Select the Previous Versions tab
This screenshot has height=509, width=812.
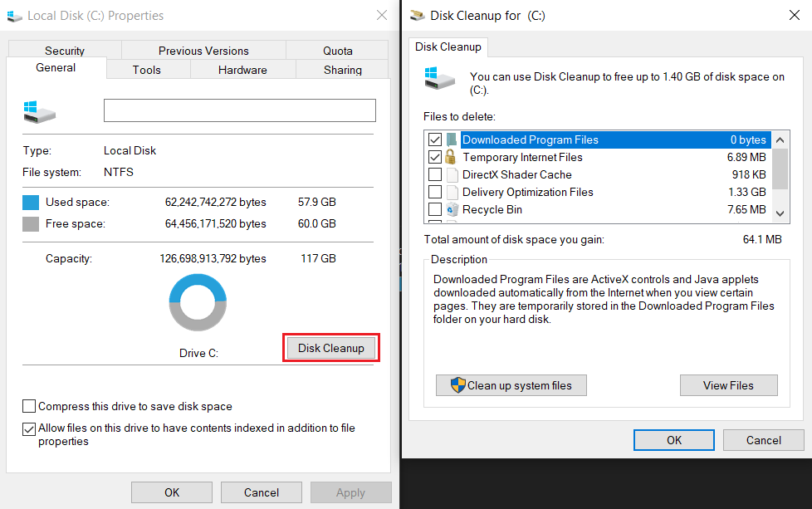(x=203, y=50)
